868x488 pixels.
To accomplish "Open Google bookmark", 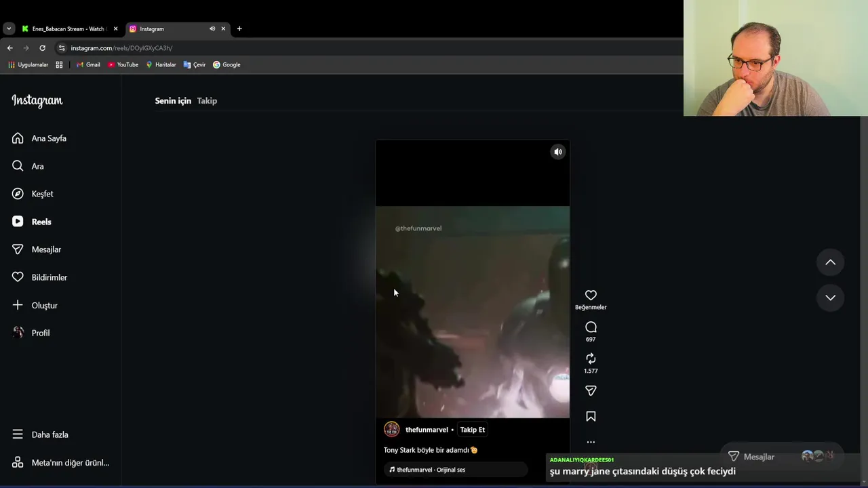I will [x=226, y=64].
